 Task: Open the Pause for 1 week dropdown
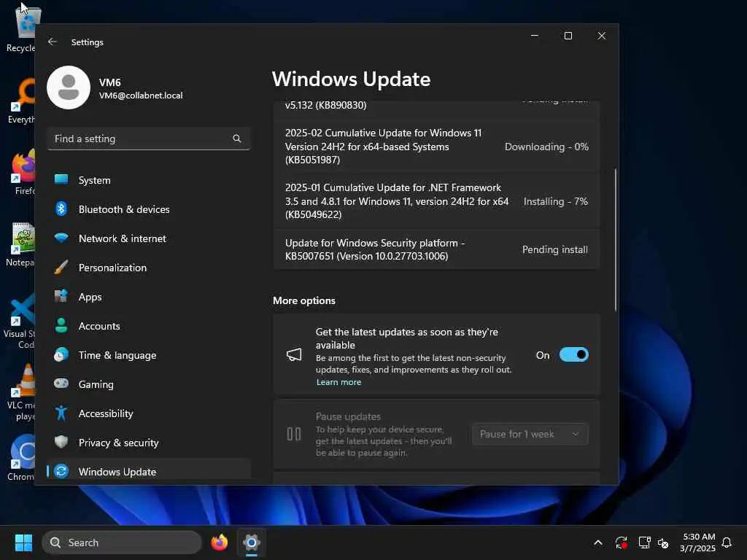tap(530, 435)
